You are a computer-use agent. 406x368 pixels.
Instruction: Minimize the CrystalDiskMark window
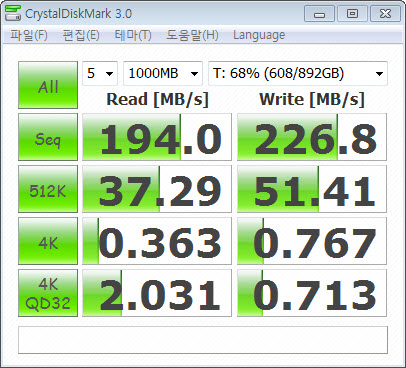[319, 14]
